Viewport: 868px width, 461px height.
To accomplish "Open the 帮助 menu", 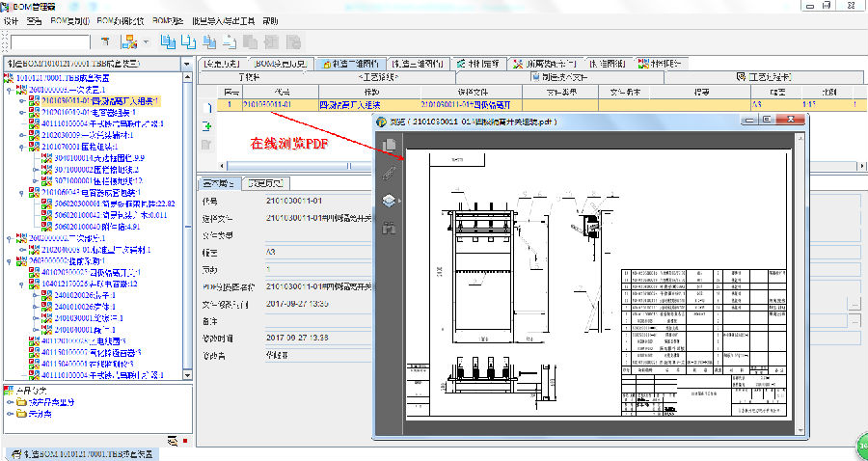I will 270,20.
